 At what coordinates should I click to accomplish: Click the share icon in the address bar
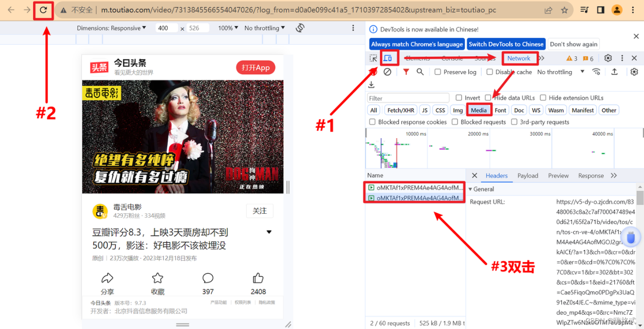coord(548,10)
